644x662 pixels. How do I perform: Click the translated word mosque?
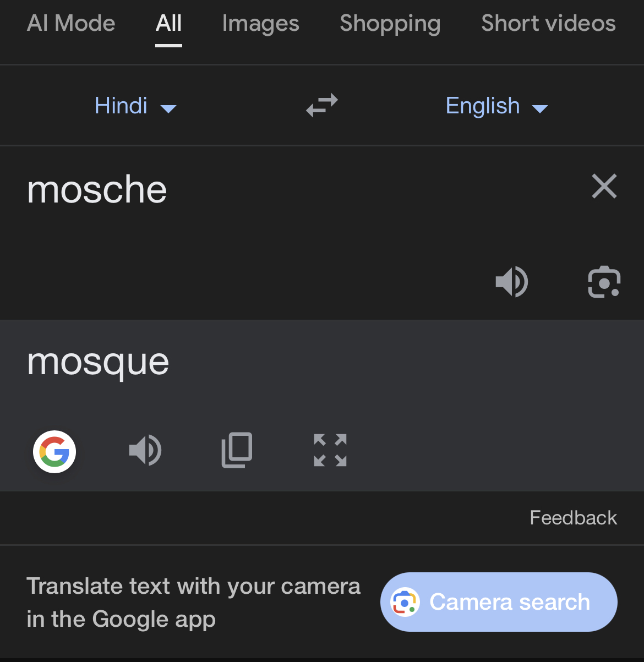click(98, 362)
